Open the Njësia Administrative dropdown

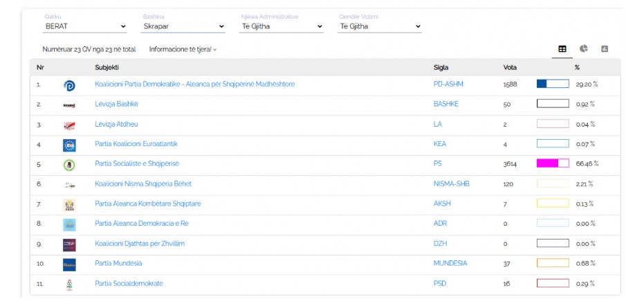[x=282, y=26]
